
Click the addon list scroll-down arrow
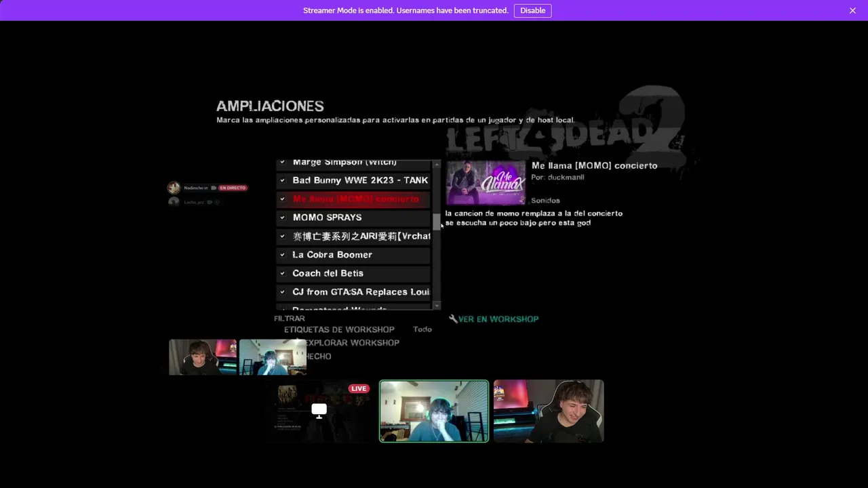(x=437, y=306)
